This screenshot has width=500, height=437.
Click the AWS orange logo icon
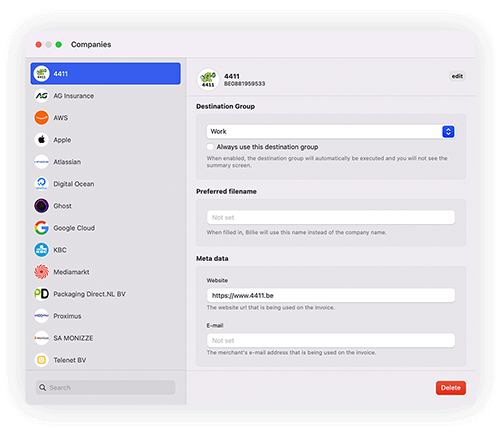(41, 118)
